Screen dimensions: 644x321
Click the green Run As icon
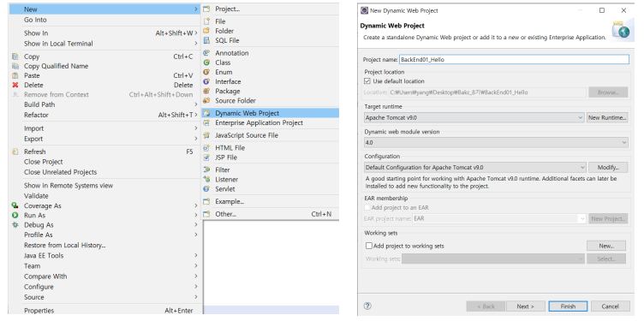click(15, 215)
